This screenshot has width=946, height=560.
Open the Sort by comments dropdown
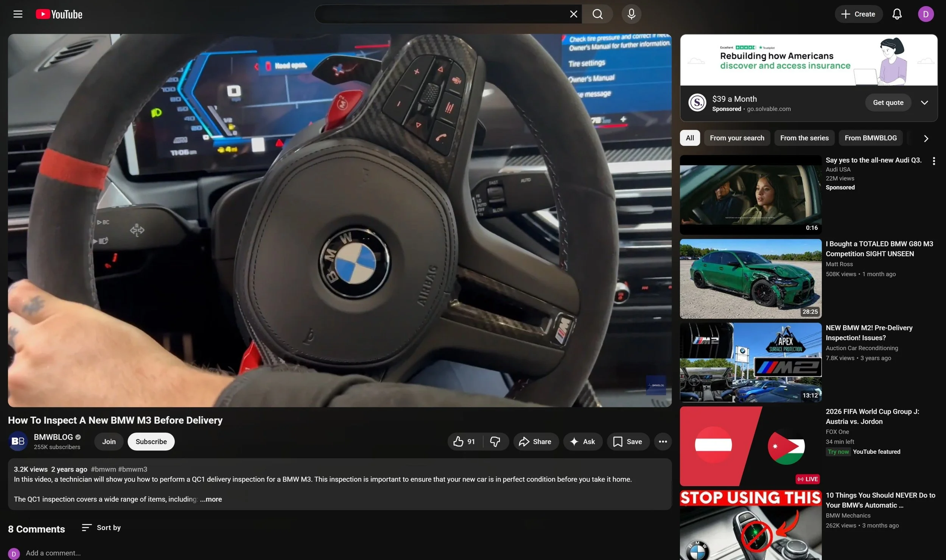(x=101, y=527)
